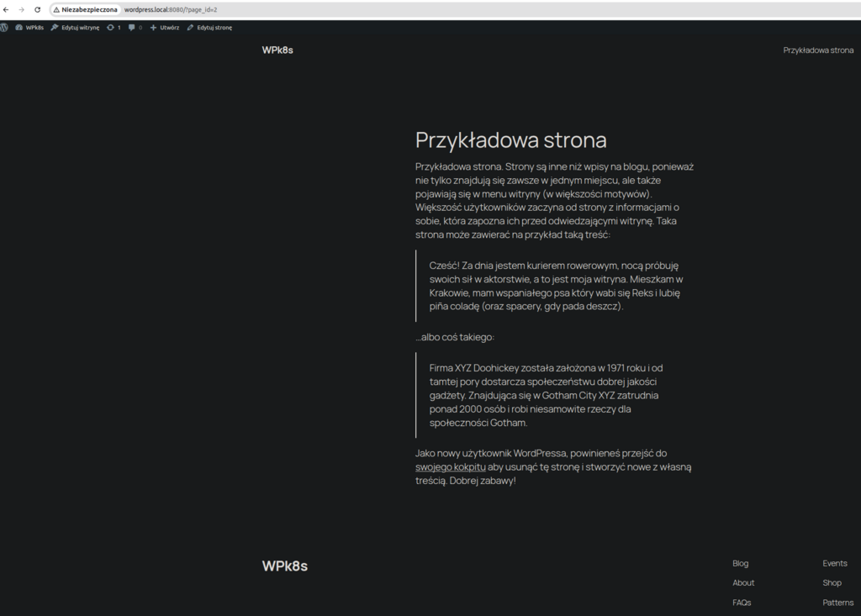
Task: Reload the page with refresh icon
Action: pos(37,9)
